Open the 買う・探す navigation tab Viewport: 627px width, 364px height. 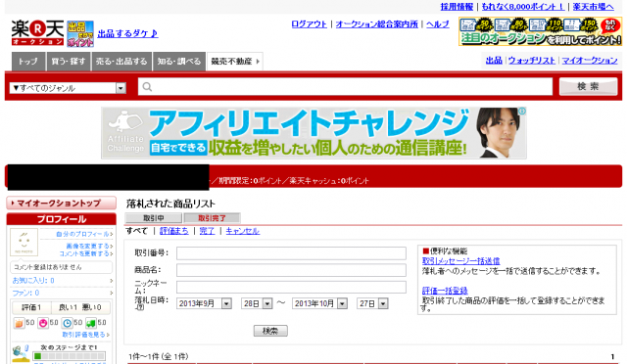pyautogui.click(x=69, y=62)
